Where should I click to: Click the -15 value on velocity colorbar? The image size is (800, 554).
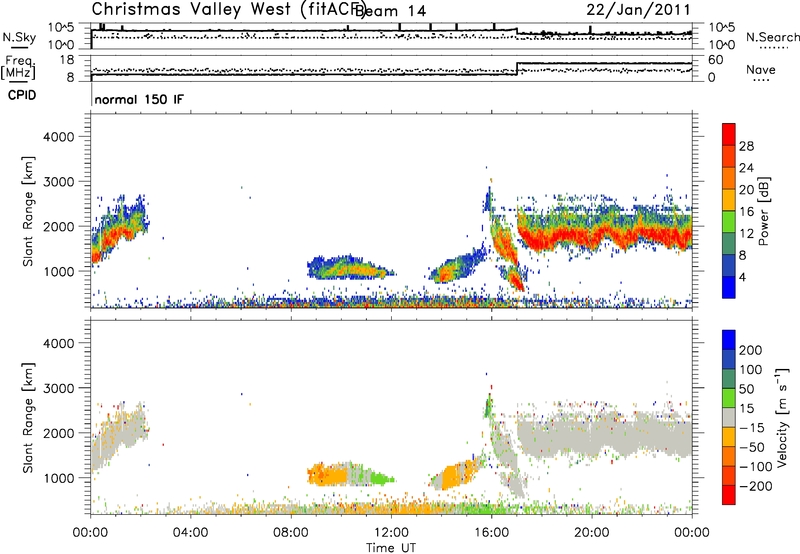752,428
